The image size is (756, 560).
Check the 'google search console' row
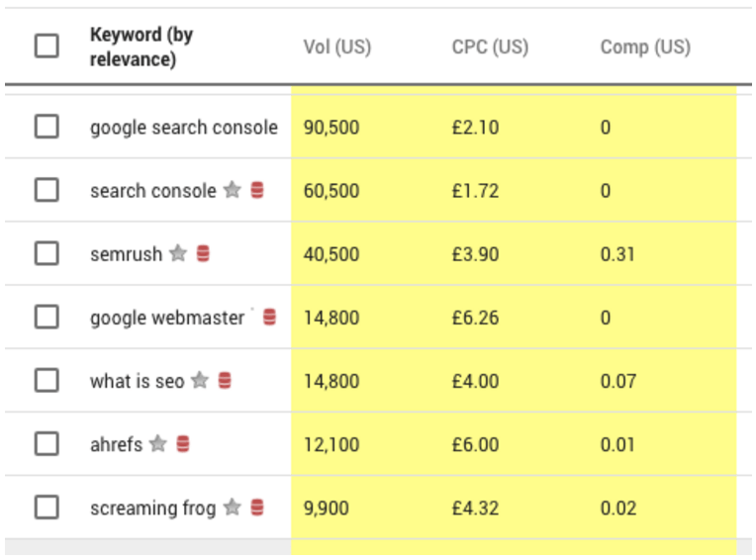pyautogui.click(x=47, y=127)
